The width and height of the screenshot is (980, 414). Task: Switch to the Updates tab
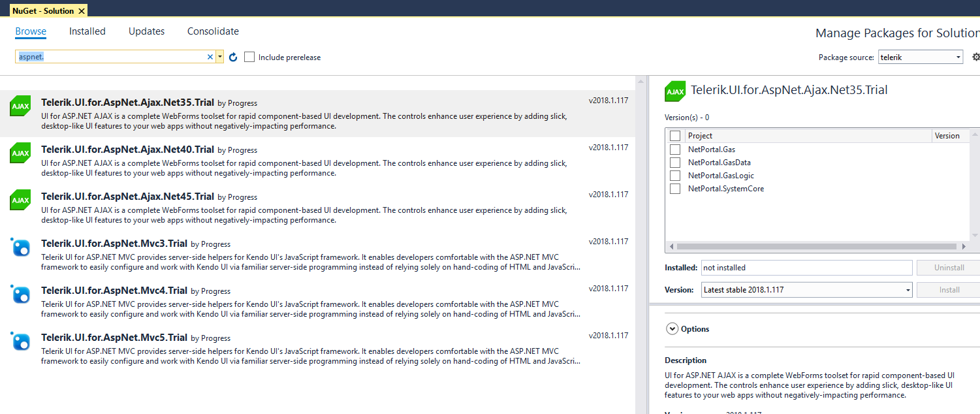tap(146, 31)
